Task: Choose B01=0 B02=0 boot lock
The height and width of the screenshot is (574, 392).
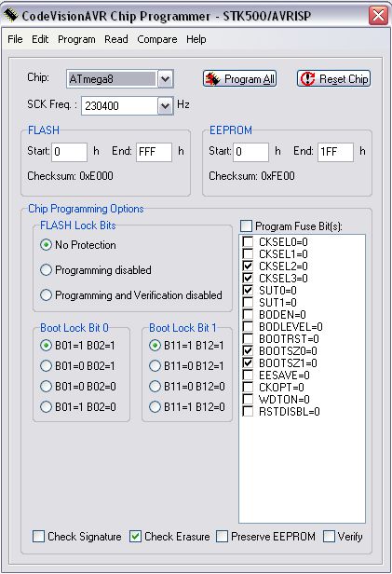Action: pyautogui.click(x=46, y=386)
